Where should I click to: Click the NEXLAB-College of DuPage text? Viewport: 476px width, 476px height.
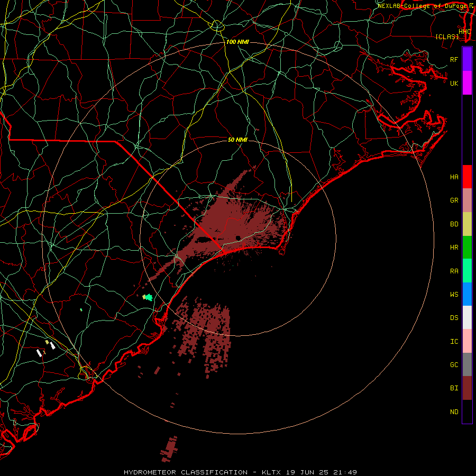422,6
